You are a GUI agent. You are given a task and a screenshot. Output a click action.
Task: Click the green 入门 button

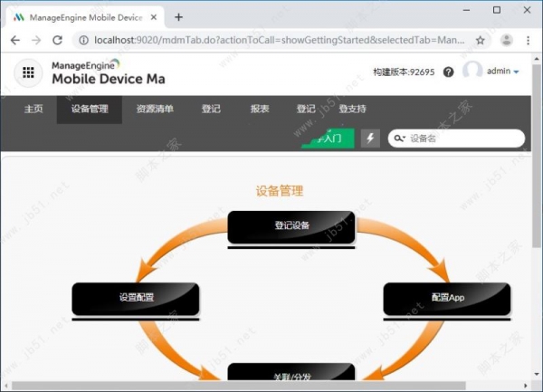click(328, 139)
